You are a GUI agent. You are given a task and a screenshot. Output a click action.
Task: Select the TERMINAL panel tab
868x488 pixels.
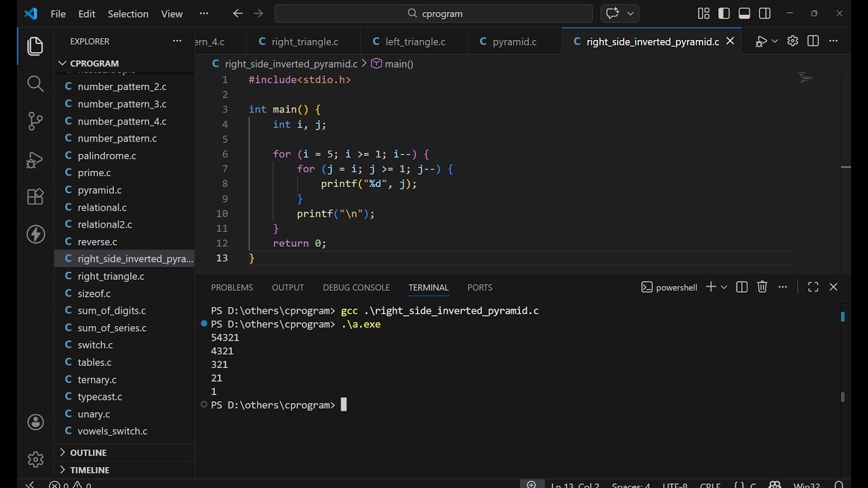coord(428,287)
